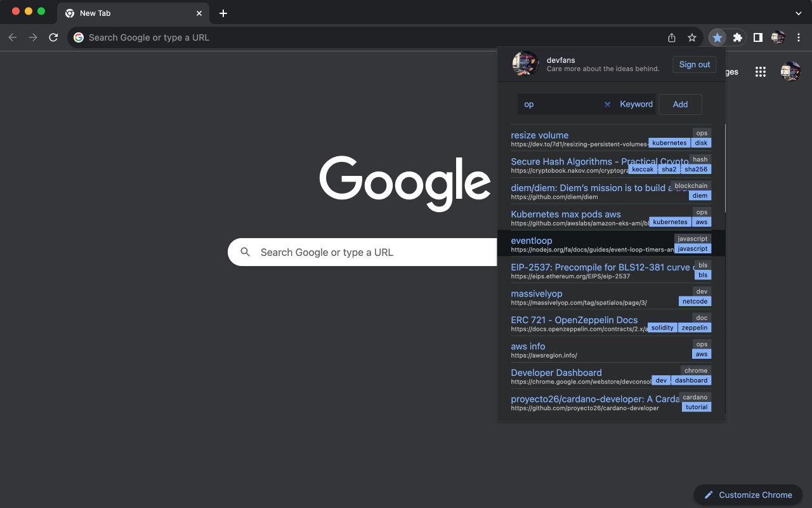Viewport: 812px width, 508px height.
Task: Click the blue star bookmark extension icon
Action: click(717, 37)
